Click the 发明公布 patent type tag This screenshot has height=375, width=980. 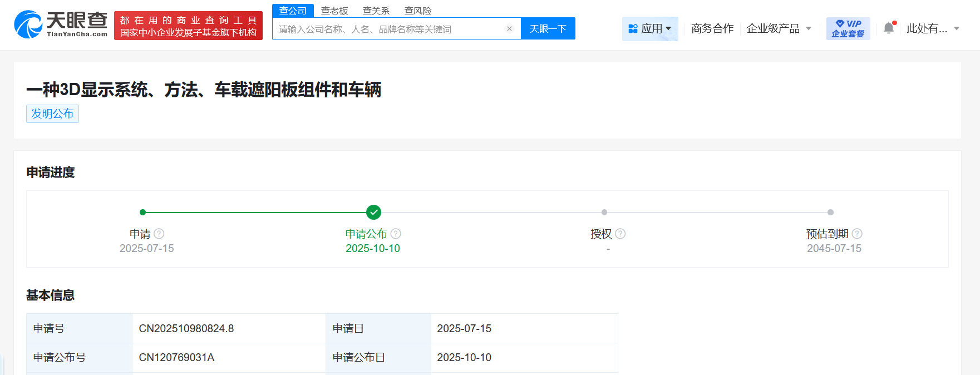click(x=52, y=114)
